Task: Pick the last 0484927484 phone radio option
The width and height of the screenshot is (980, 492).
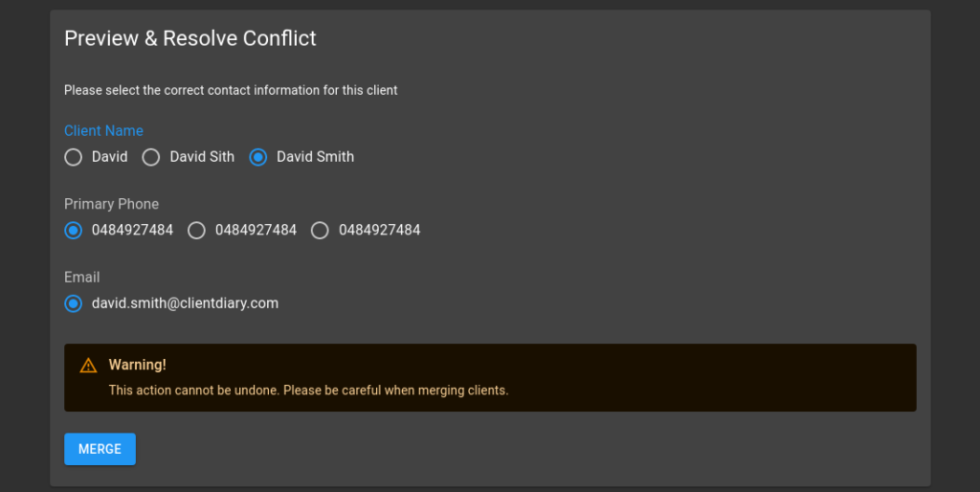Action: click(320, 230)
